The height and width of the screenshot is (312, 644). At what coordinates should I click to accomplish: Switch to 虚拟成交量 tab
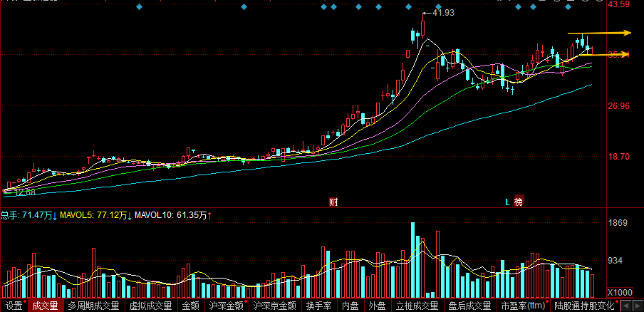coord(151,306)
